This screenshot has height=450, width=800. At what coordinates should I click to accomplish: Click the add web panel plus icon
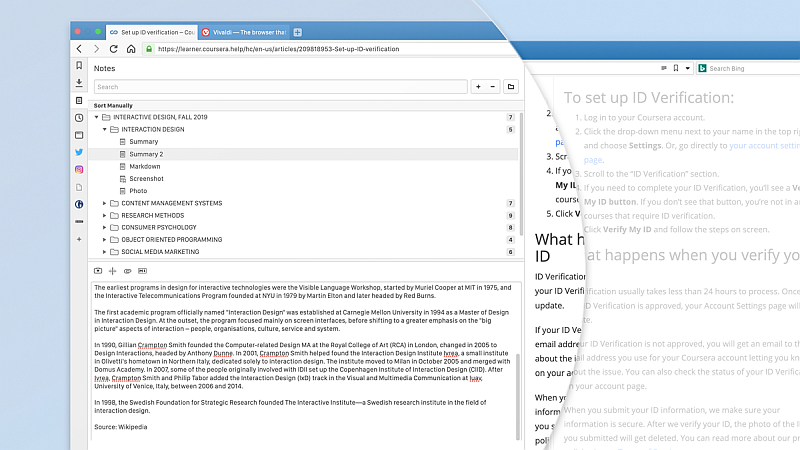(79, 239)
